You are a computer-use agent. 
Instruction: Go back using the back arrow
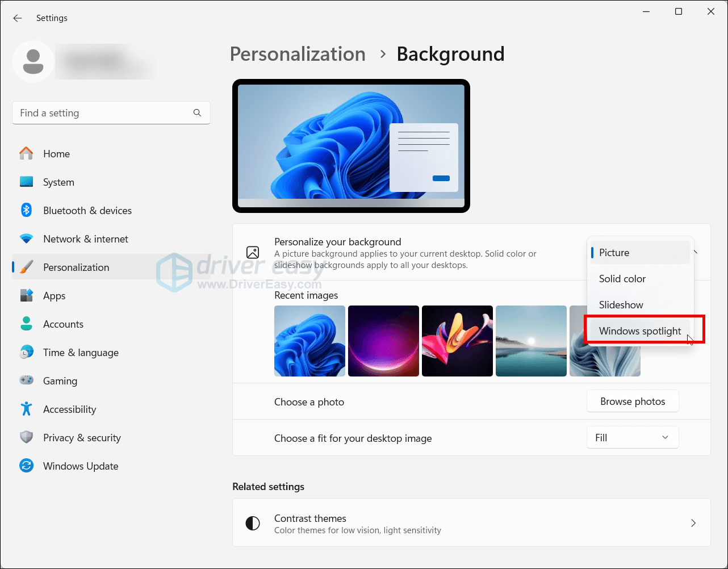(x=18, y=18)
